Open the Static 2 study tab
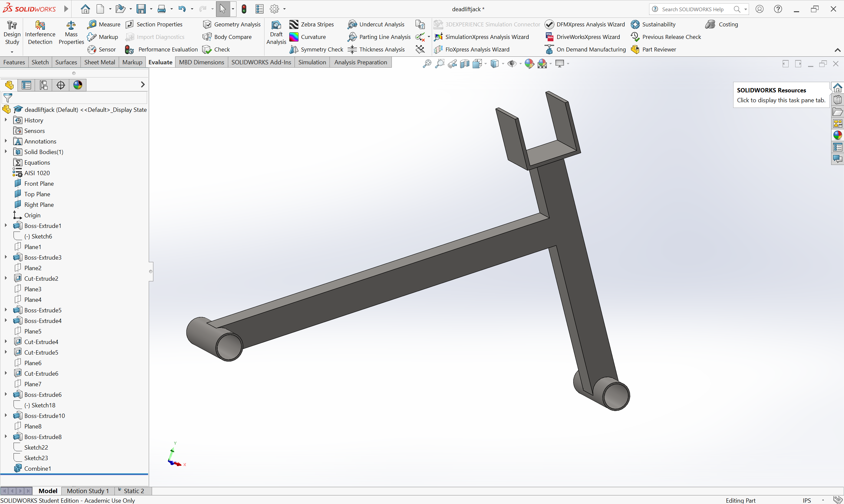 (x=133, y=491)
